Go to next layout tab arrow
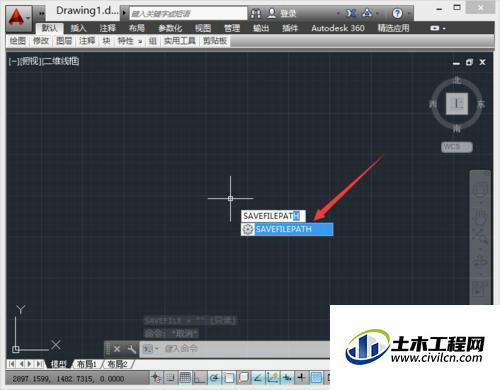500x390 pixels. pyautogui.click(x=30, y=364)
